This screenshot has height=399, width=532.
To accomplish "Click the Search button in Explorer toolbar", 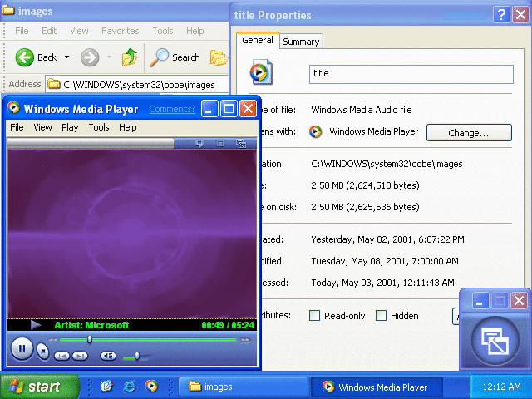I will (175, 57).
